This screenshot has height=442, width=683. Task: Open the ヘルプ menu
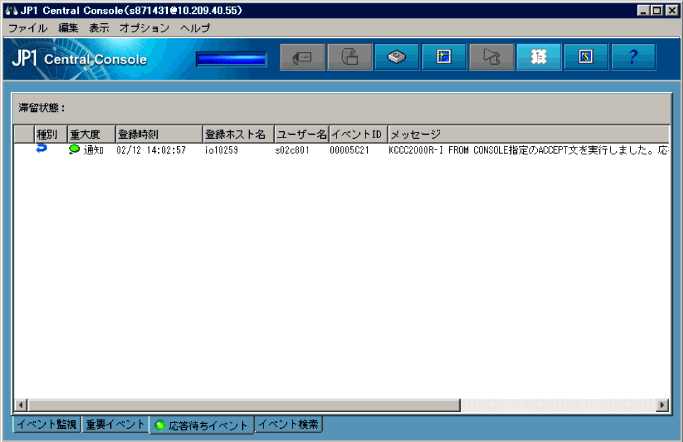(x=195, y=28)
